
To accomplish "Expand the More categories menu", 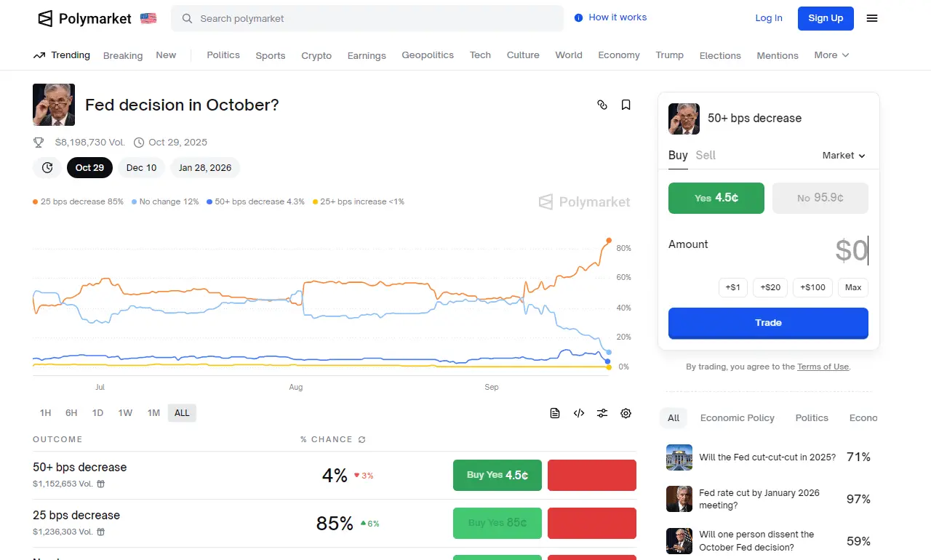I will pyautogui.click(x=831, y=55).
